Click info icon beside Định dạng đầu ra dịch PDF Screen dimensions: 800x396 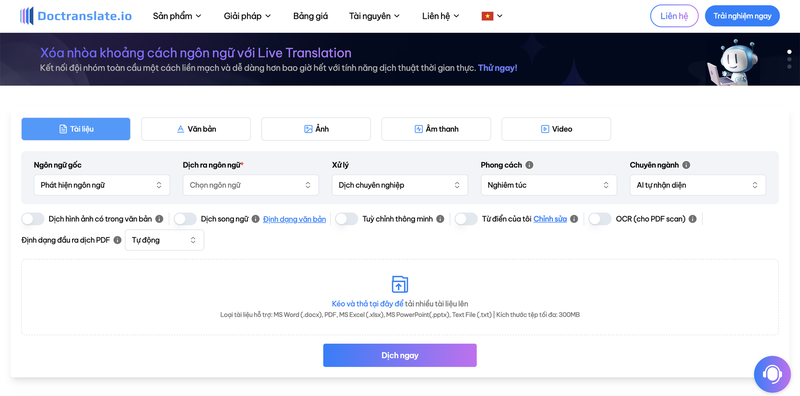(117, 240)
